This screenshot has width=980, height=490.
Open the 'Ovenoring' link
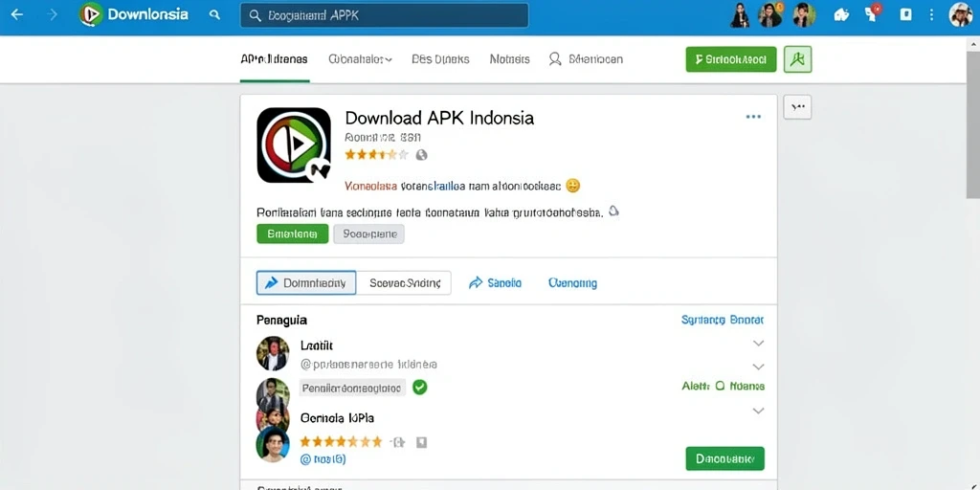coord(572,283)
